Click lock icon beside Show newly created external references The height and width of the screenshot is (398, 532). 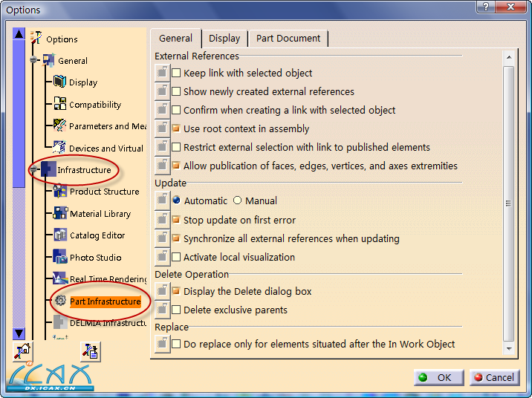click(x=162, y=91)
